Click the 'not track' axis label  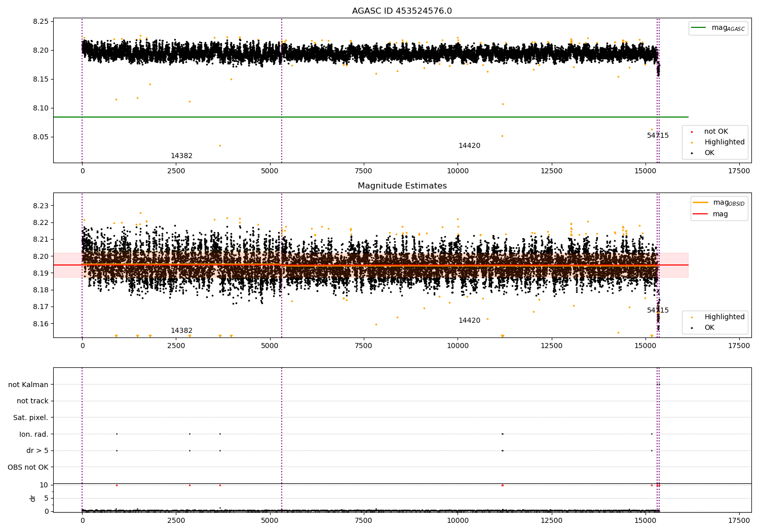tap(32, 401)
